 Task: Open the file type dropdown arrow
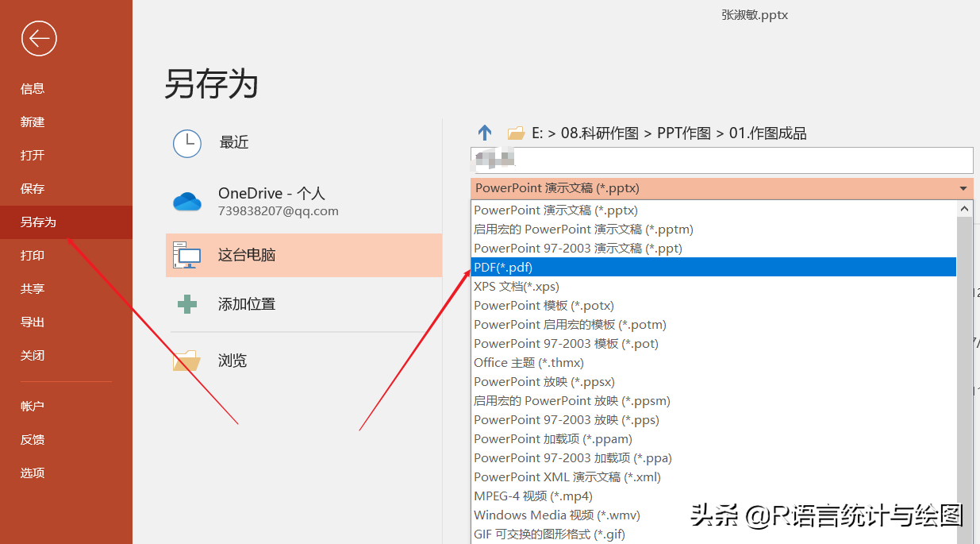click(963, 189)
